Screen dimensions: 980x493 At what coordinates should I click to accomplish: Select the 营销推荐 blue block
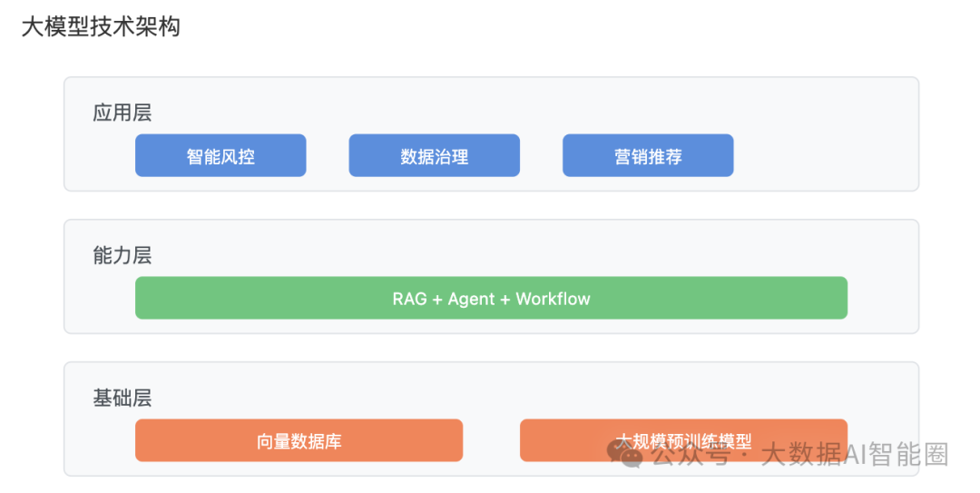pyautogui.click(x=648, y=155)
